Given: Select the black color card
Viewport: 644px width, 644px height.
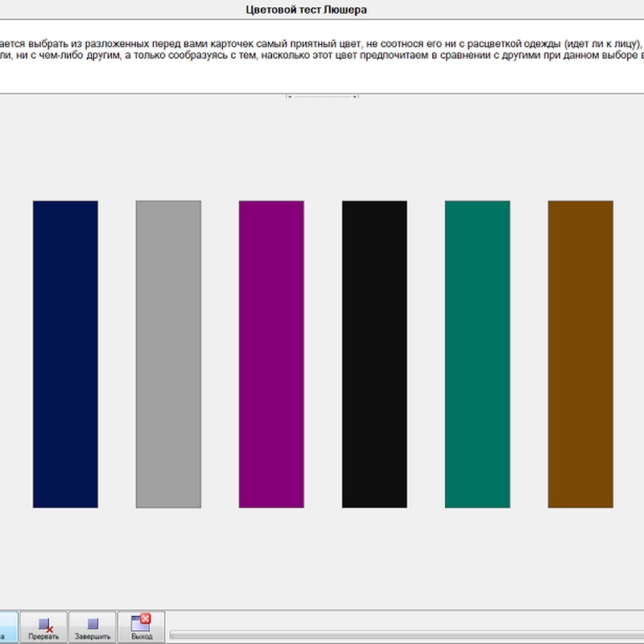Looking at the screenshot, I should [x=374, y=354].
